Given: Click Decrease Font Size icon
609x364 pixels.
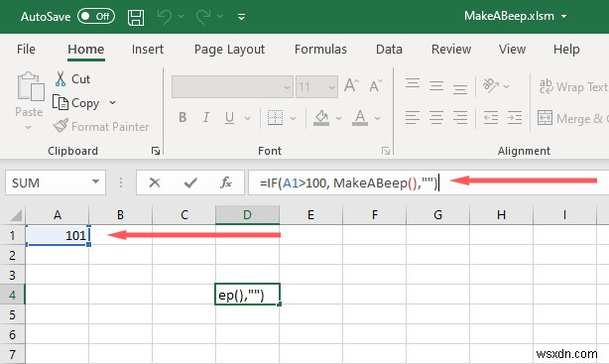Looking at the screenshot, I should click(x=376, y=86).
